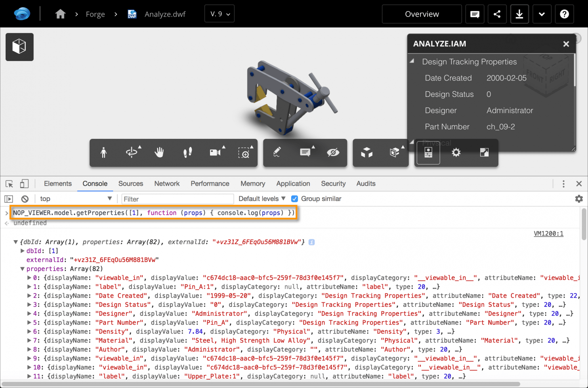Viewport: 588px width, 388px height.
Task: Collapse the Design Tracking Properties section
Action: point(412,61)
